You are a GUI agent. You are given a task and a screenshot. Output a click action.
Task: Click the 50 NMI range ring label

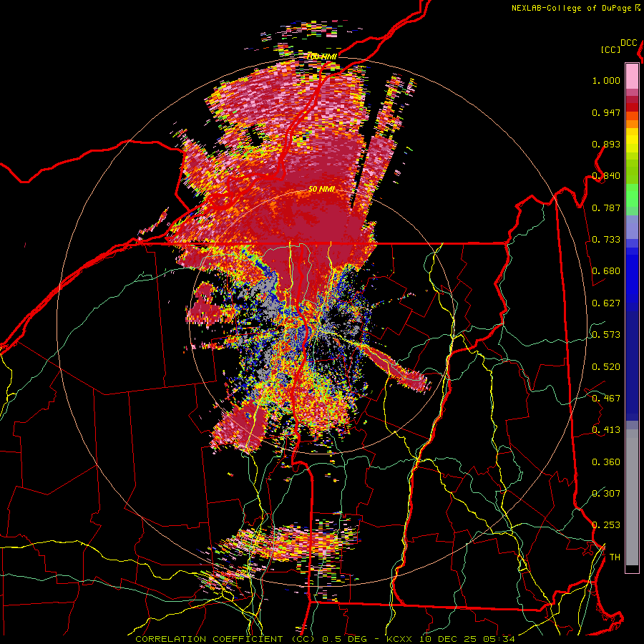click(321, 190)
